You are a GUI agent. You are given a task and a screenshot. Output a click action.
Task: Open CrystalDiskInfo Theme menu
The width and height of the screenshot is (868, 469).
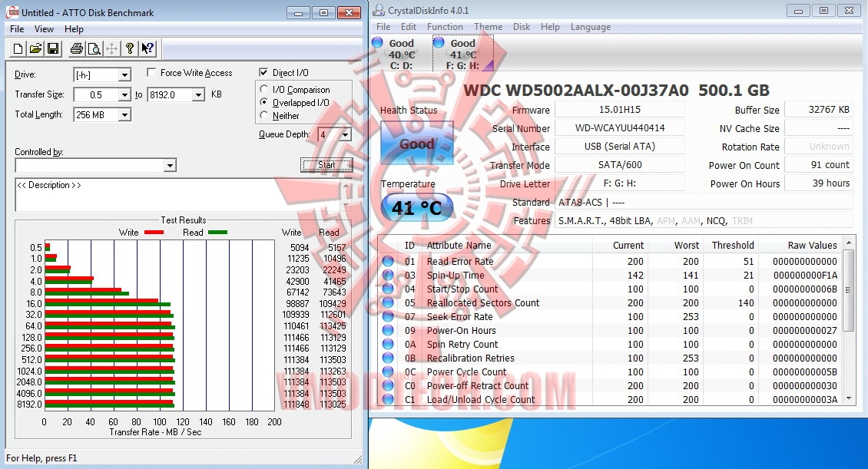489,27
